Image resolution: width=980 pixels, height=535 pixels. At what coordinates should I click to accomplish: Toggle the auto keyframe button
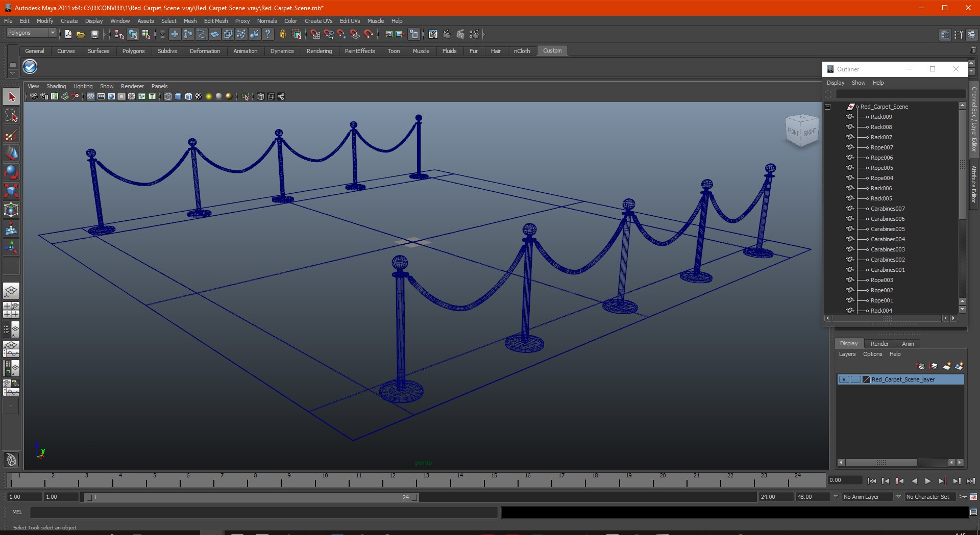pos(963,497)
